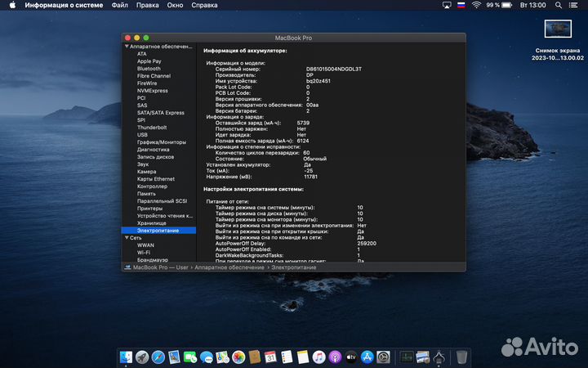The width and height of the screenshot is (588, 368).
Task: Select Камера in the sidebar
Action: coord(146,172)
